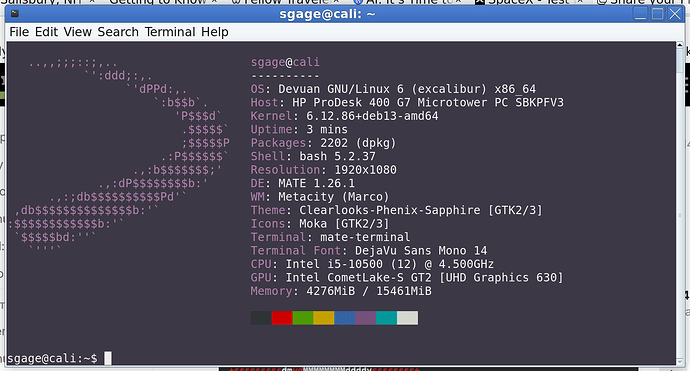Click the green color block

(303, 318)
